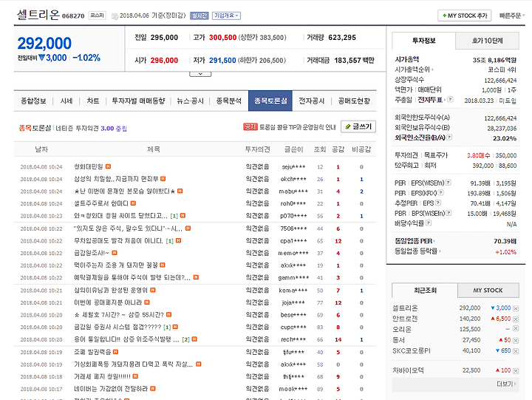Click N icon on 거래세 폐지 청원 post
Screen dimensions: 532x400
pos(135,376)
